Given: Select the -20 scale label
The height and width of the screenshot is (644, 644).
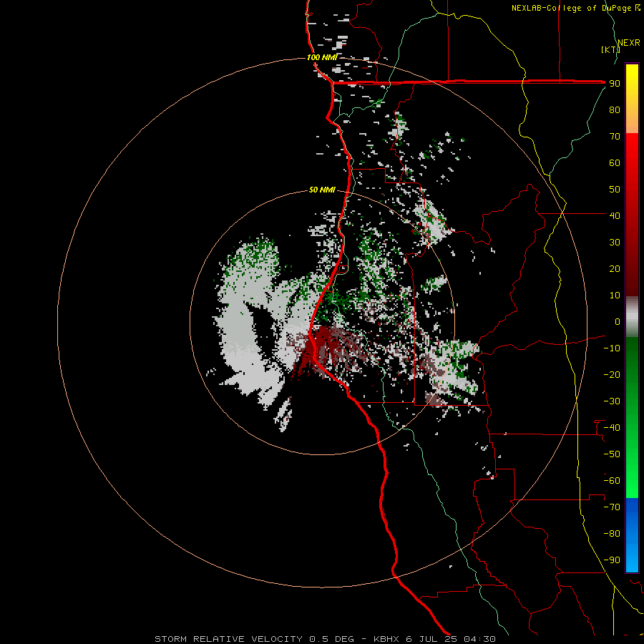Looking at the screenshot, I should point(612,374).
